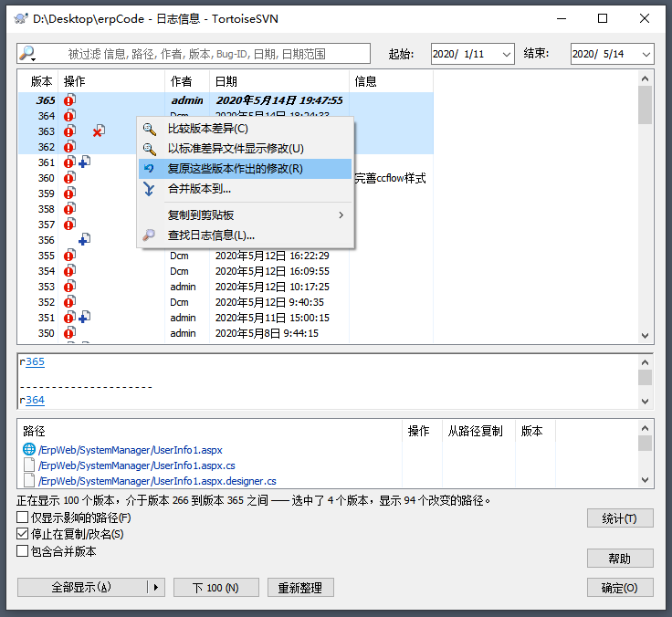The image size is (672, 617).
Task: Click the revision list vertical scrollbar thumb
Action: coord(645,105)
